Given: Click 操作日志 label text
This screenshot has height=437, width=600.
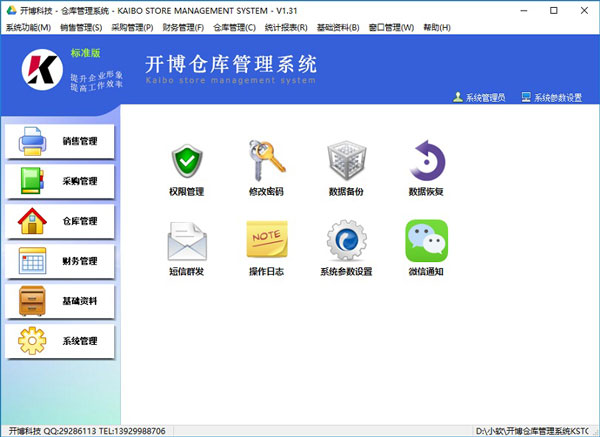Looking at the screenshot, I should [x=266, y=272].
